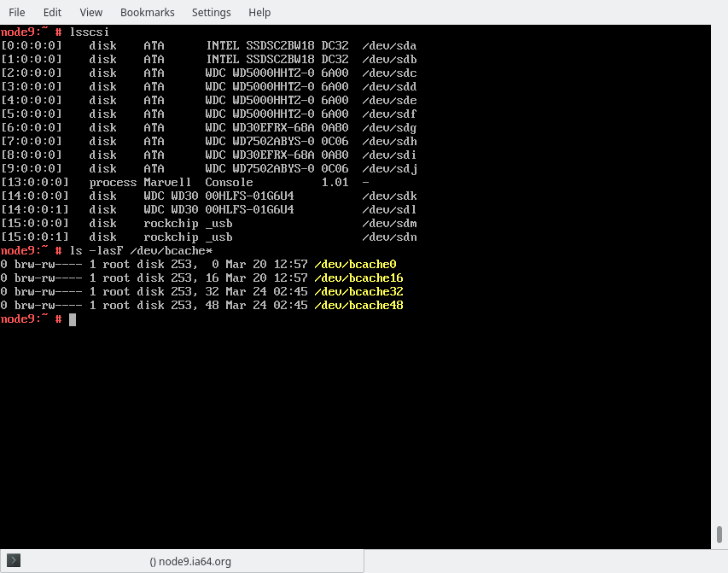This screenshot has height=573, width=728.
Task: Click the yellow /dev/bcache48 entry
Action: 358,306
